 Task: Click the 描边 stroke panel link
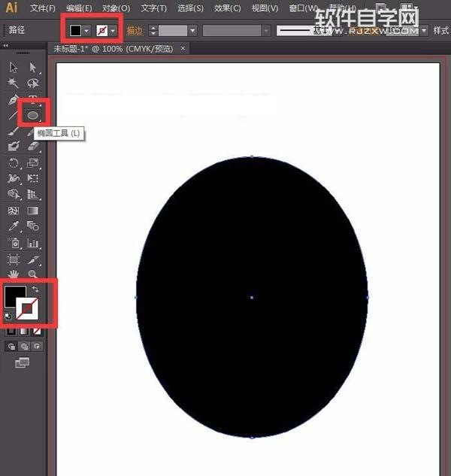coord(135,31)
